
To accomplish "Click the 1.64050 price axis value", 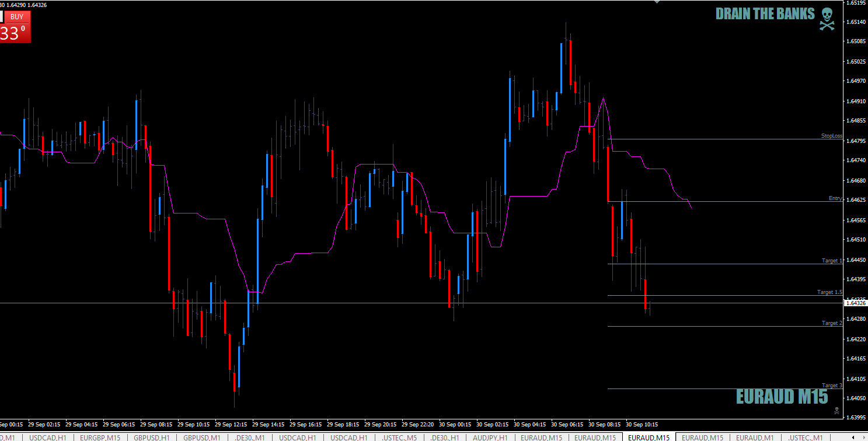I will tap(856, 398).
